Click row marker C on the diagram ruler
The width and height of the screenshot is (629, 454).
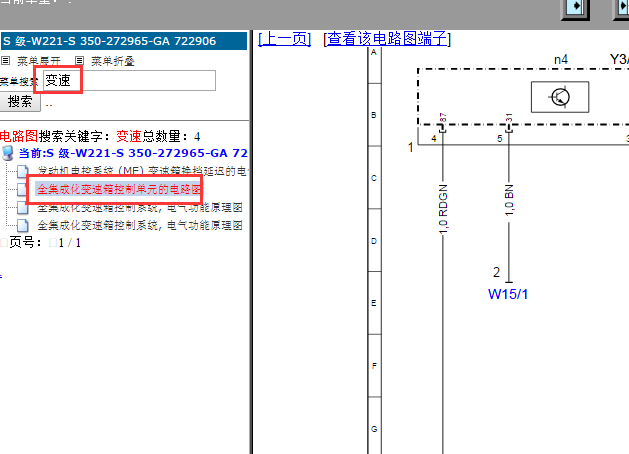pos(374,178)
